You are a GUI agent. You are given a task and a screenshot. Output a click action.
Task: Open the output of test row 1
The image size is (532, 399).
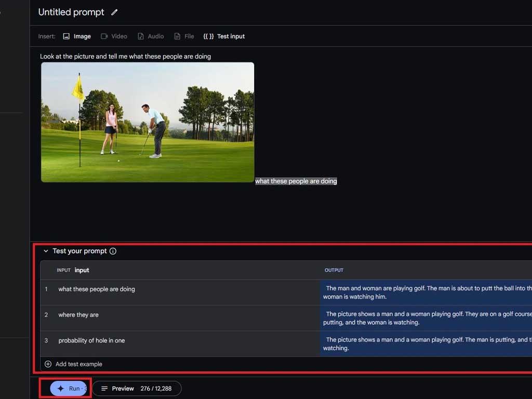(x=426, y=292)
